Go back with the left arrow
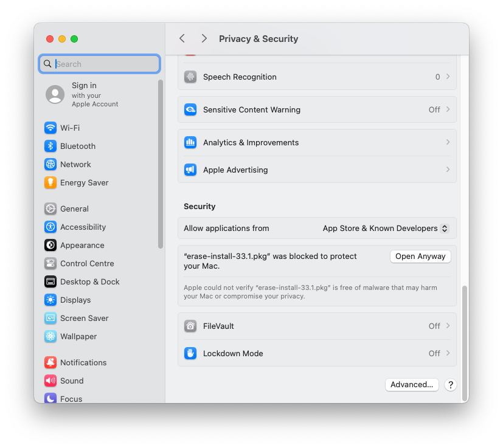Viewport: 503px width, 448px height. (x=182, y=38)
